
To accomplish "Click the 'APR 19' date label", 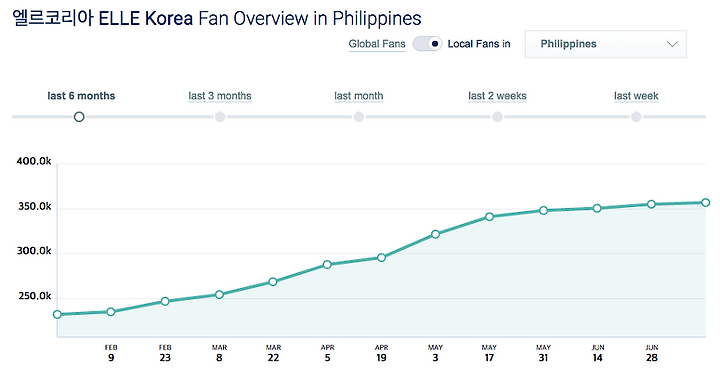I will [x=381, y=353].
